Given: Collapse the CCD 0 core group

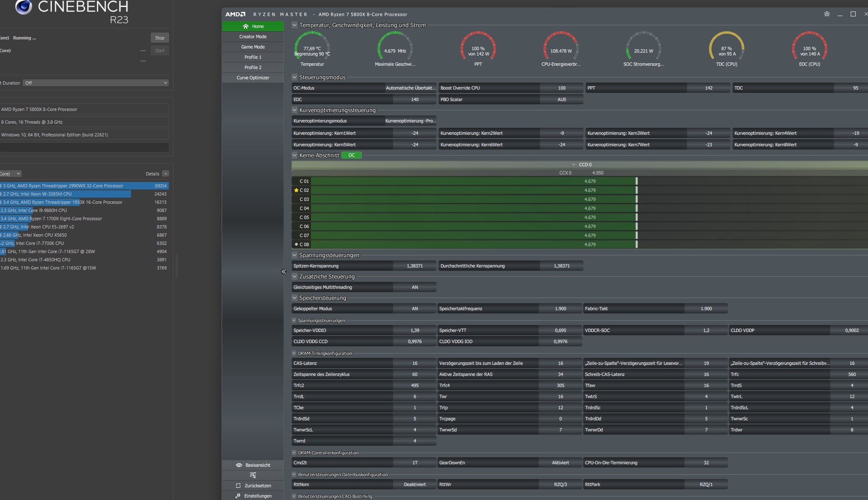Looking at the screenshot, I should coord(573,164).
